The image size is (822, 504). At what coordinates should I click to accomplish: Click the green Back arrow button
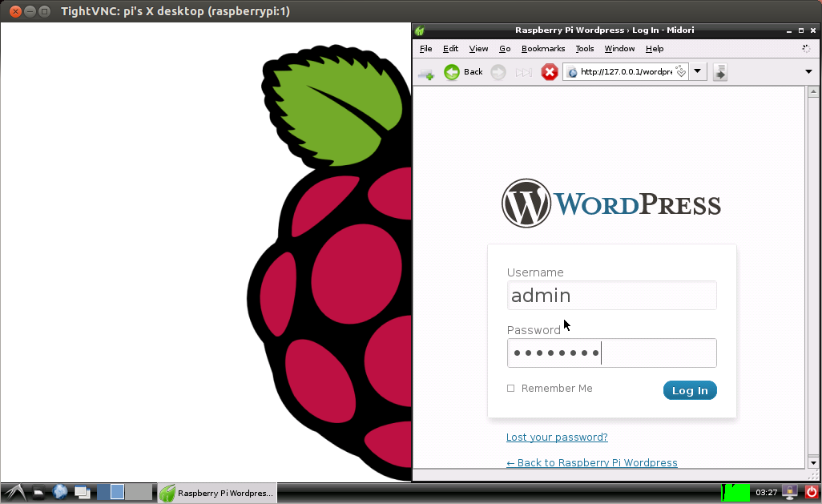[452, 72]
